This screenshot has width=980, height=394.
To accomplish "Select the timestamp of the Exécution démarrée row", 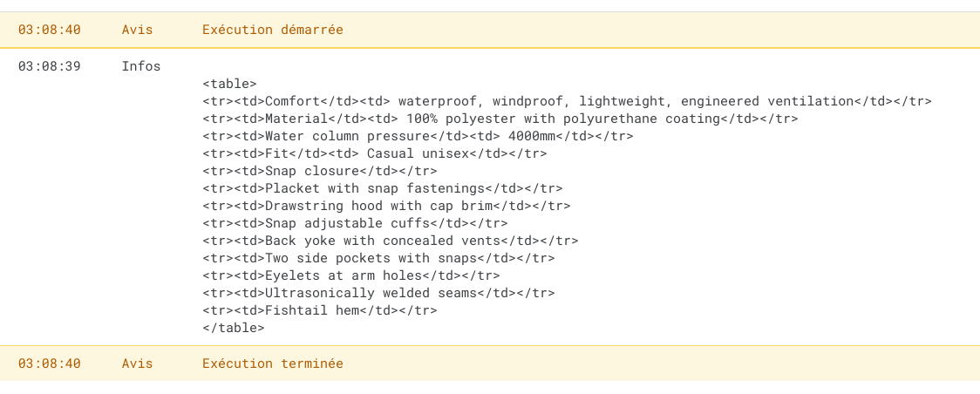I will [49, 30].
